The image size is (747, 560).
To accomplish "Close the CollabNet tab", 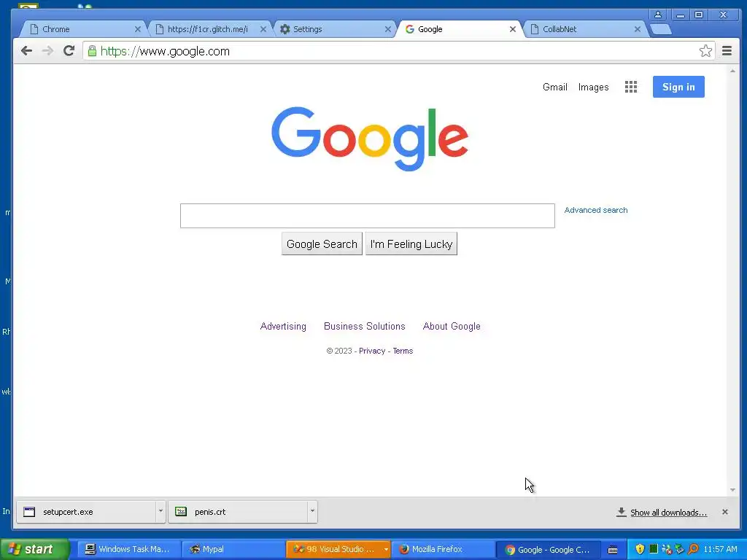I will [638, 29].
